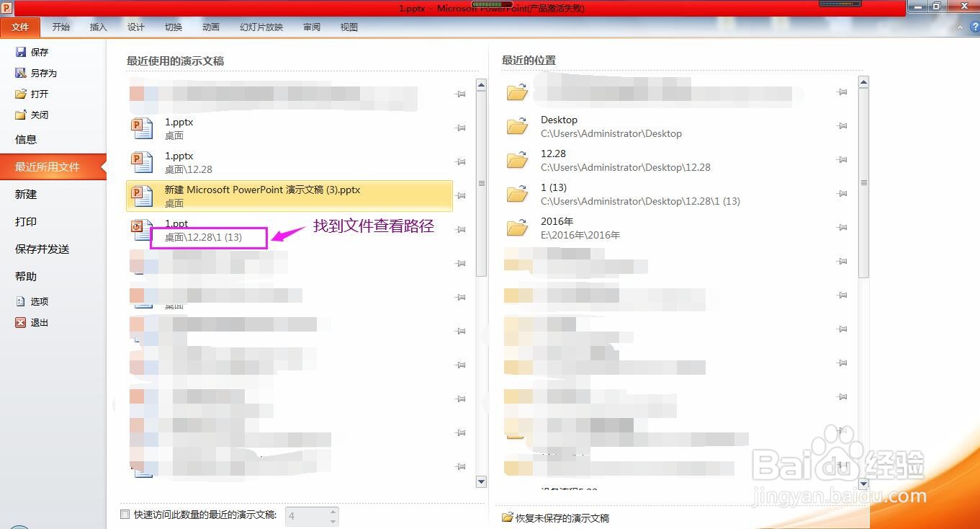Pin the 2016年 folder location
The image size is (980, 529).
point(842,228)
